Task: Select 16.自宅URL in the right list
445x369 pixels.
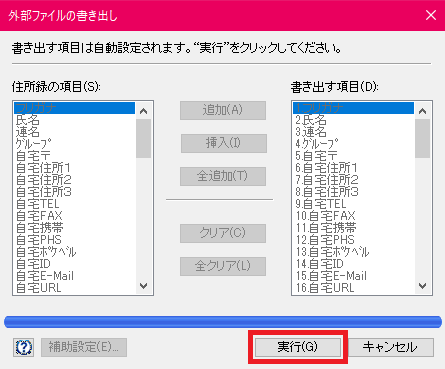Action: [354, 288]
